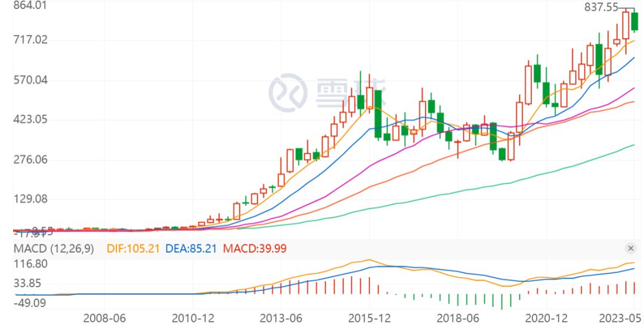
Task: Select the 2023-05 date axis label
Action: pos(619,316)
